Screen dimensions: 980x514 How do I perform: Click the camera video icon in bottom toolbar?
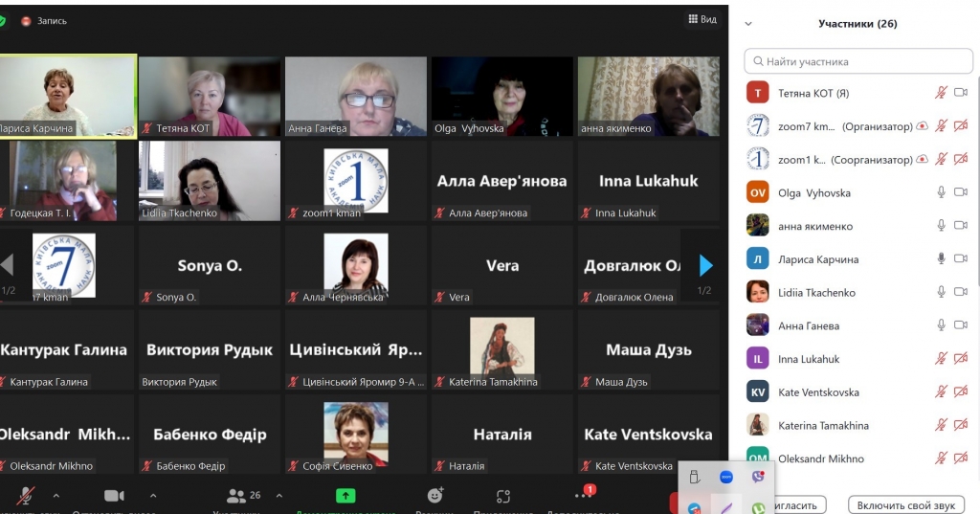tap(114, 495)
